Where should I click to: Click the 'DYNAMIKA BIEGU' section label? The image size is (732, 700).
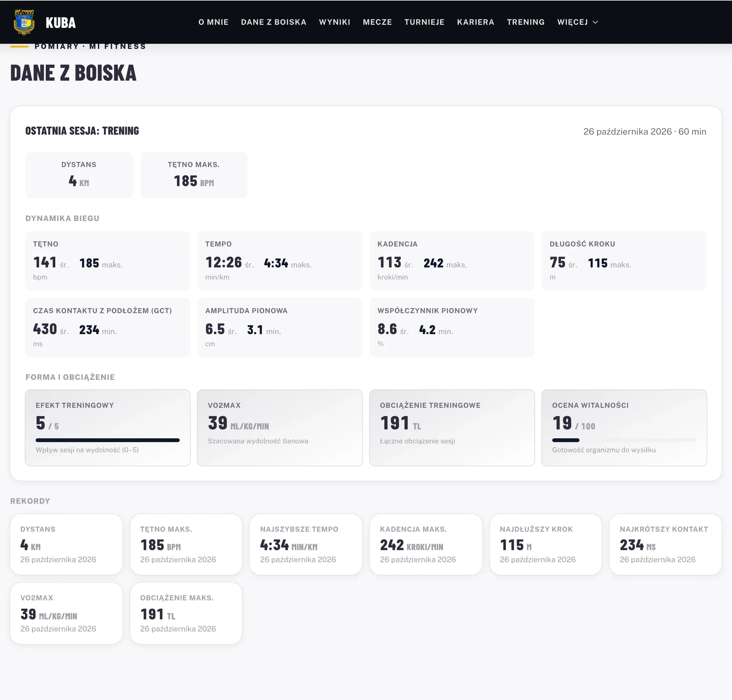coord(62,218)
